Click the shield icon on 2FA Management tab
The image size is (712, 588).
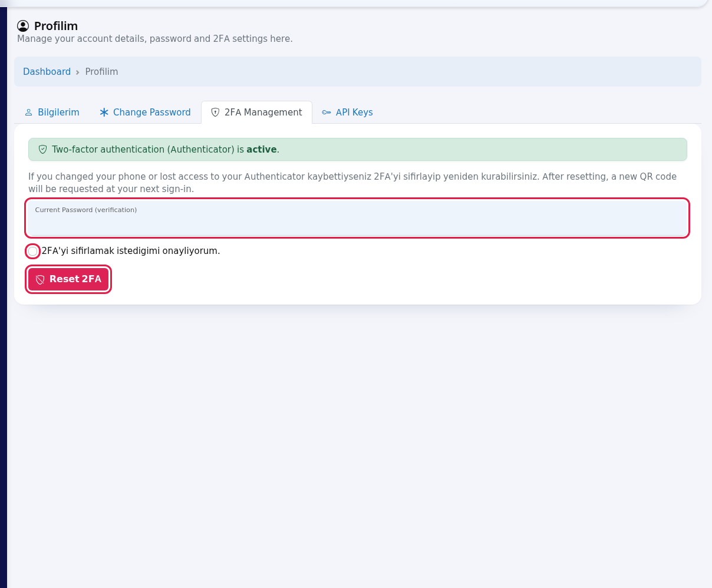pyautogui.click(x=215, y=112)
